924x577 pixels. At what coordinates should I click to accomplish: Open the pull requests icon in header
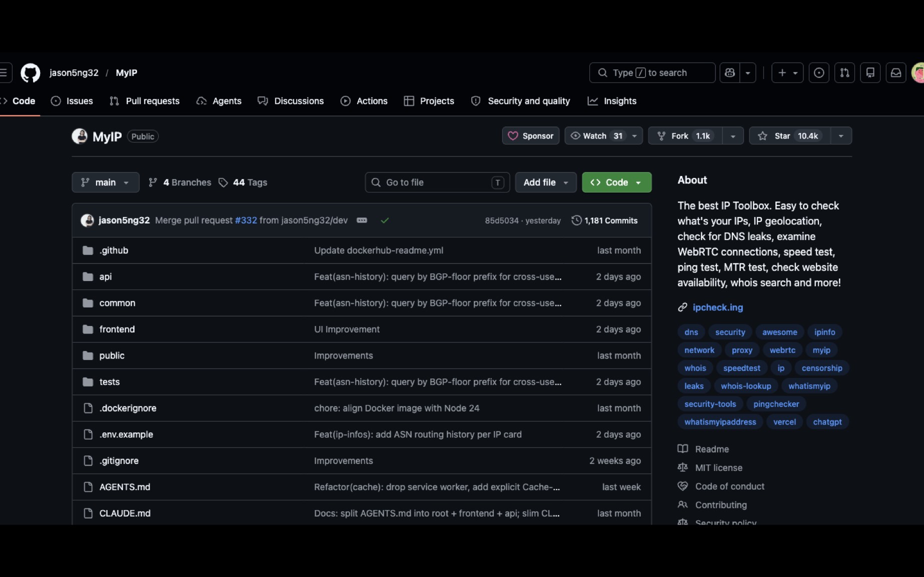pyautogui.click(x=844, y=73)
